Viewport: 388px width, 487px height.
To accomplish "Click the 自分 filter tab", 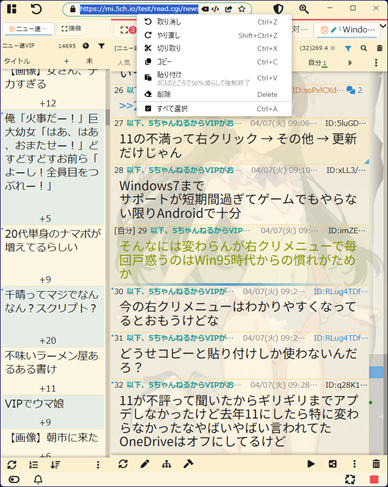I will (317, 63).
